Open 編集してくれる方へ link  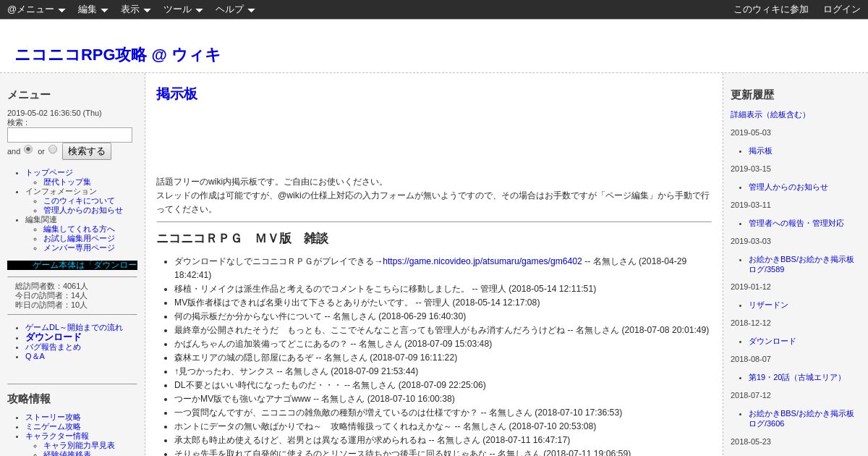[79, 229]
